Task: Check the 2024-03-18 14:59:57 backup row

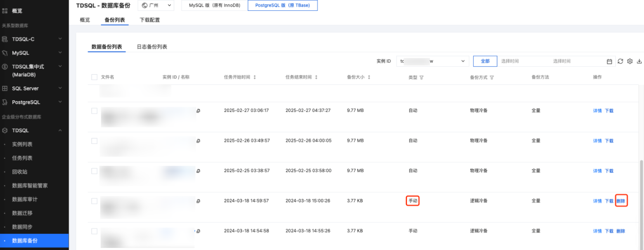Action: point(94,201)
